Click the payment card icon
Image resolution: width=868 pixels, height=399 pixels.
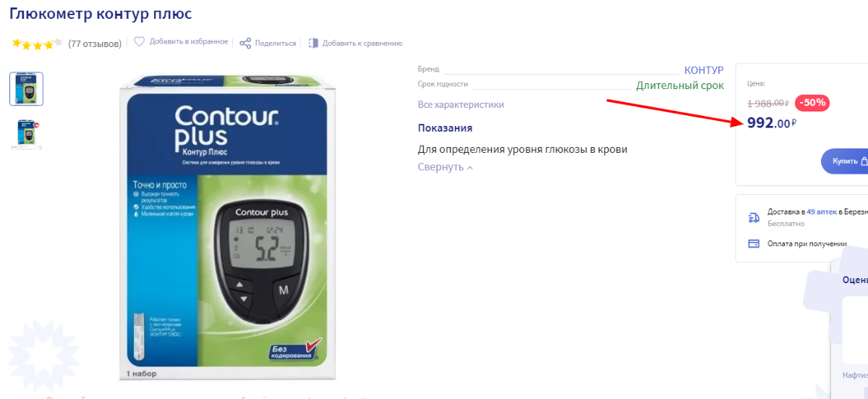(x=754, y=244)
